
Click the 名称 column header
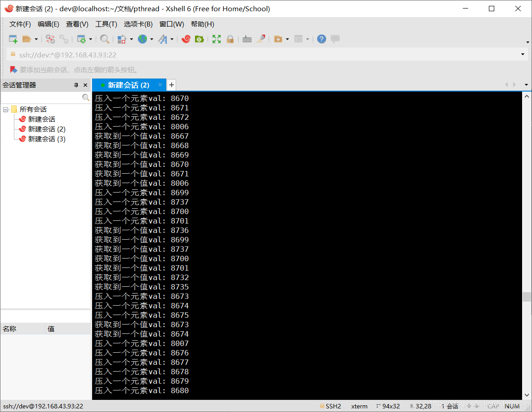click(23, 329)
